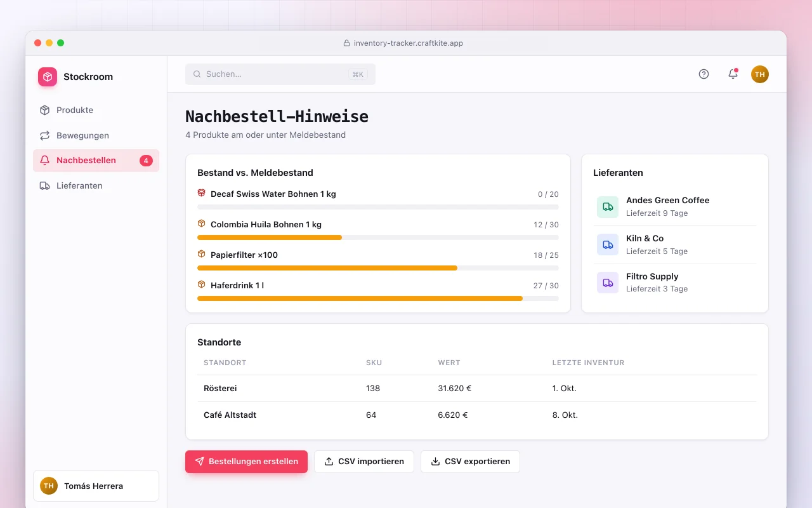Click the Café Altstadt location name
The image size is (812, 508).
click(230, 415)
